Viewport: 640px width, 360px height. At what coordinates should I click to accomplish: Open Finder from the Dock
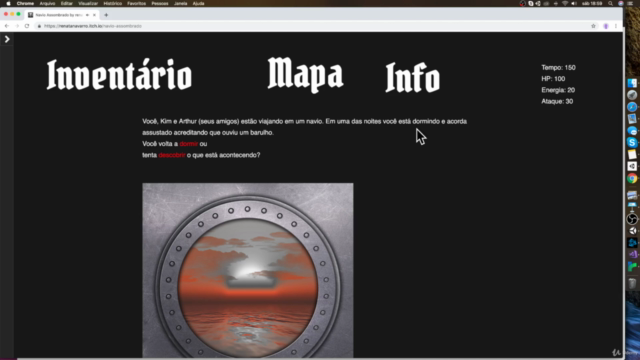tap(632, 83)
